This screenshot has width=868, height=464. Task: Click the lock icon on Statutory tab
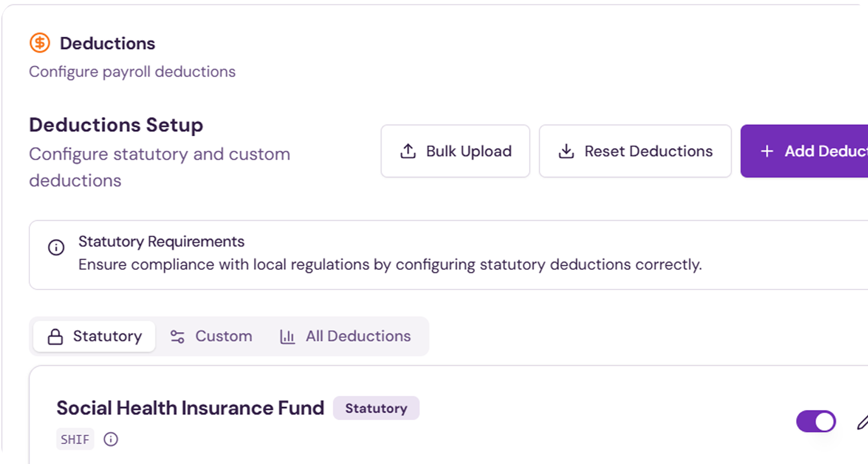pyautogui.click(x=55, y=337)
